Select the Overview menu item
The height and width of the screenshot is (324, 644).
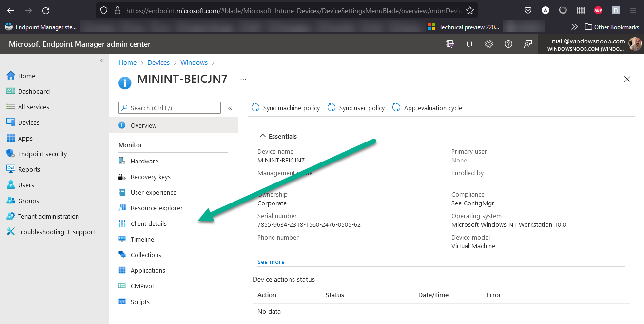[x=173, y=125]
